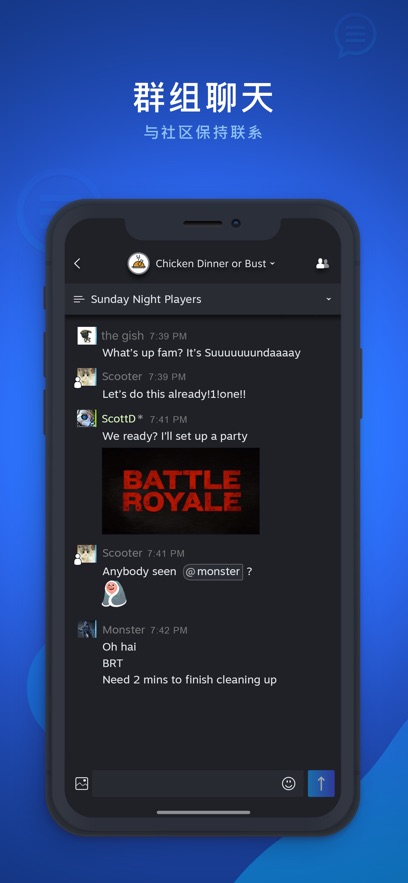The image size is (408, 883).
Task: Open the channel list hamburger icon
Action: coord(79,300)
